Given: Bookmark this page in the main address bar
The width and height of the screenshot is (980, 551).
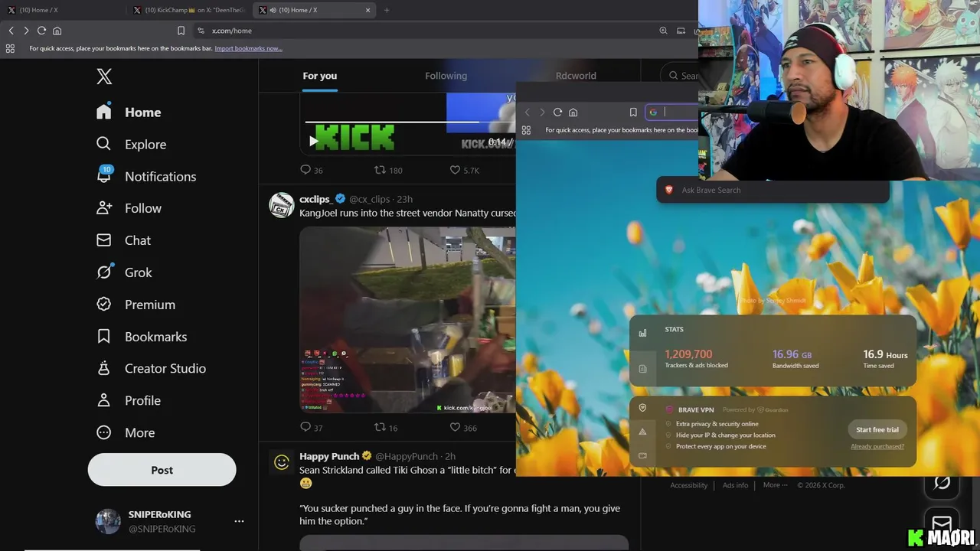Looking at the screenshot, I should pyautogui.click(x=181, y=31).
